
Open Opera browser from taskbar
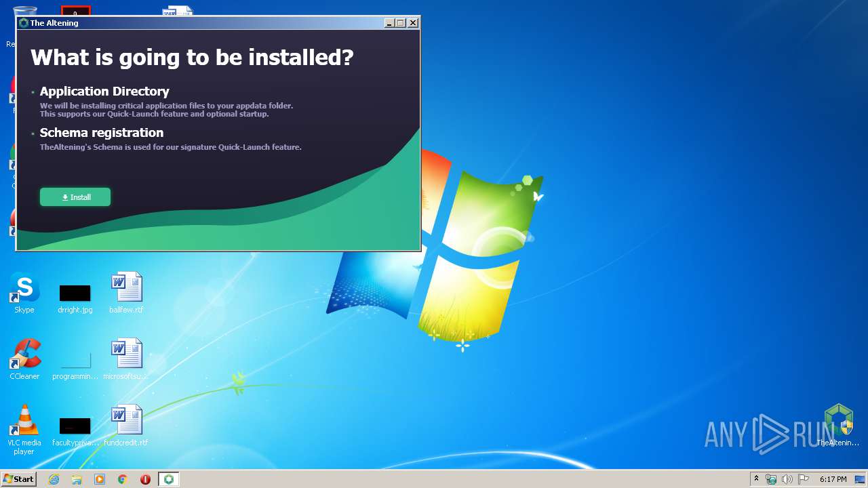pyautogui.click(x=145, y=479)
